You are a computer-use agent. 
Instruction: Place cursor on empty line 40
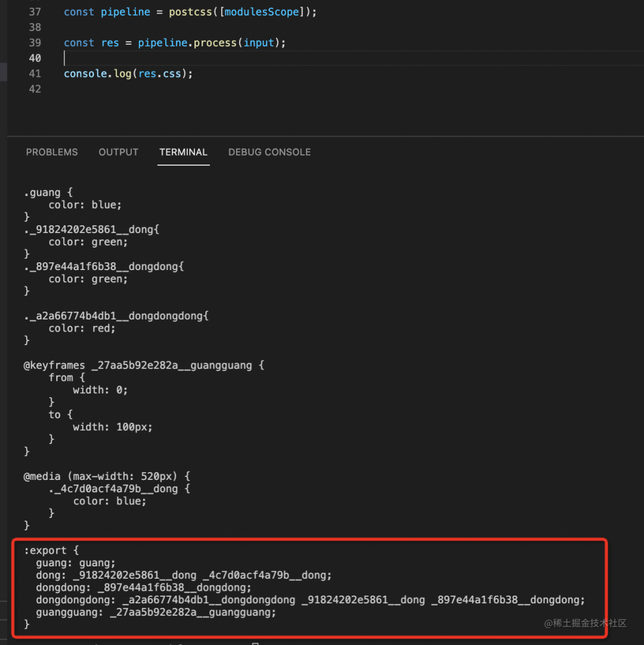point(179,58)
